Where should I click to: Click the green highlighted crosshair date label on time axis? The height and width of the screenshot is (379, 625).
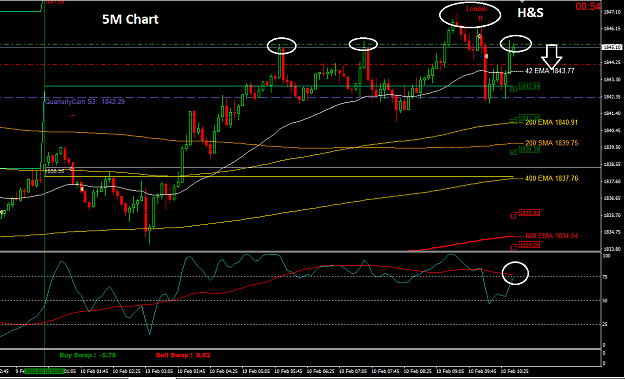44,371
